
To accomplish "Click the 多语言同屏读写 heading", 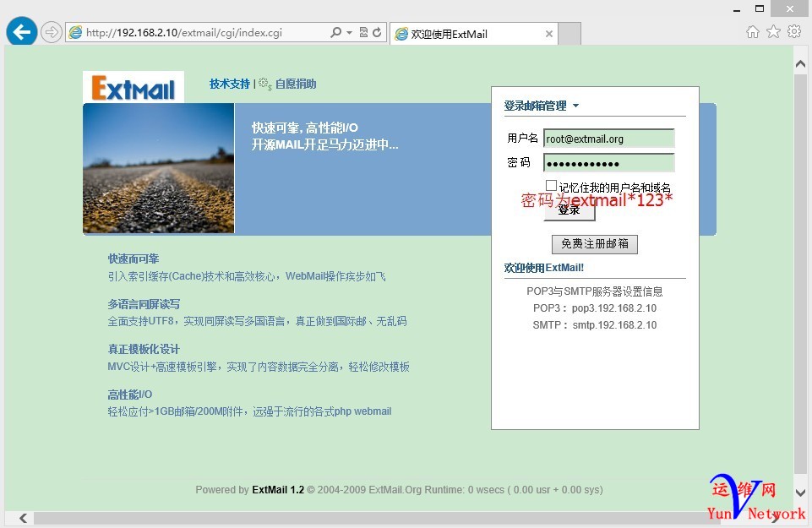I will point(144,304).
